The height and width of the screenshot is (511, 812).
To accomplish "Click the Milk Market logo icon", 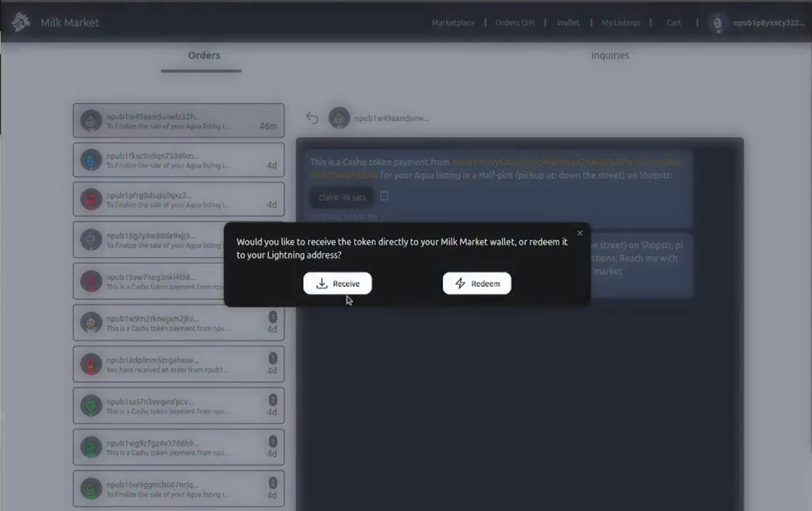I will click(x=21, y=22).
